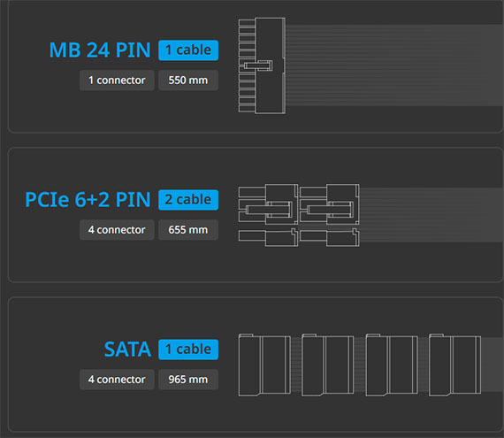Select the 1 cable badge beside SATA
Screen dimensions: 504x438
pyautogui.click(x=188, y=350)
